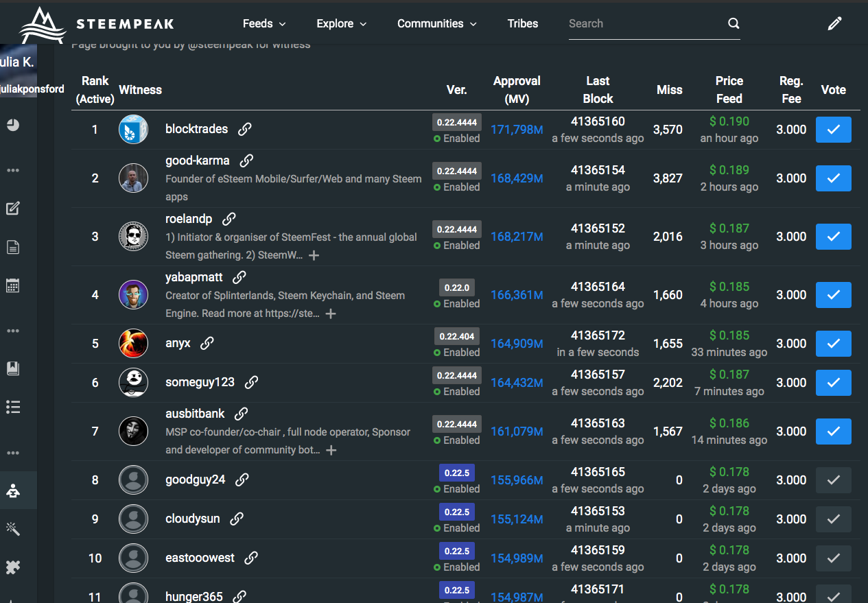Click link icon next to roelandp
The image size is (868, 603).
pyautogui.click(x=229, y=219)
